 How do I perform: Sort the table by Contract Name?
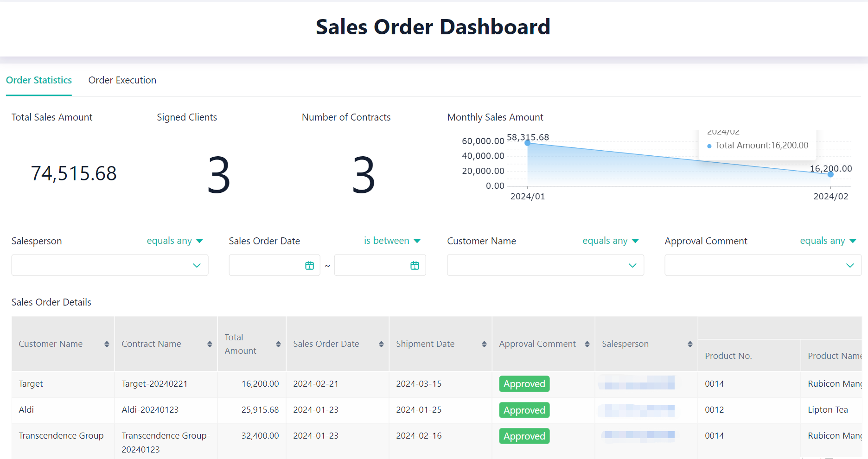coord(210,344)
